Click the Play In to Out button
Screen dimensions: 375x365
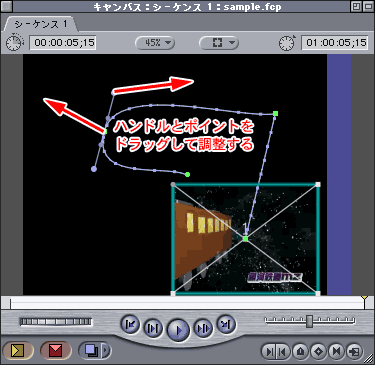(153, 328)
